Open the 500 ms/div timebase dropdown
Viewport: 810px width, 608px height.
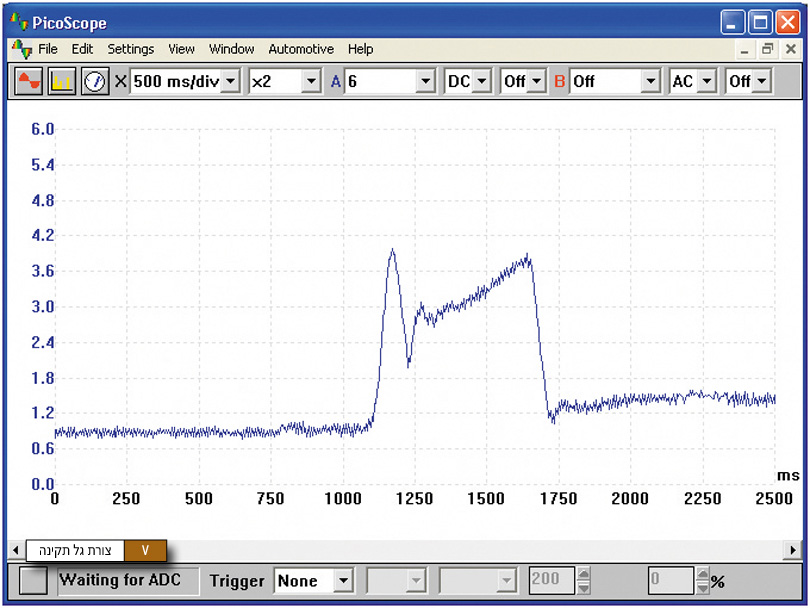(231, 81)
